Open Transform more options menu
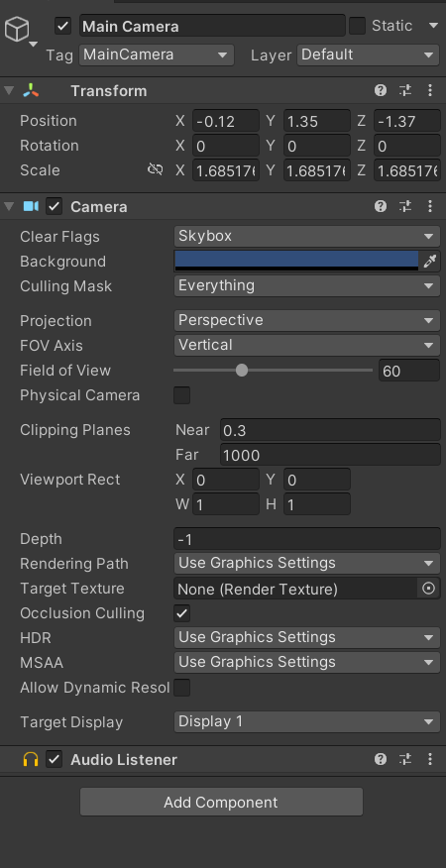This screenshot has height=868, width=446. click(430, 91)
